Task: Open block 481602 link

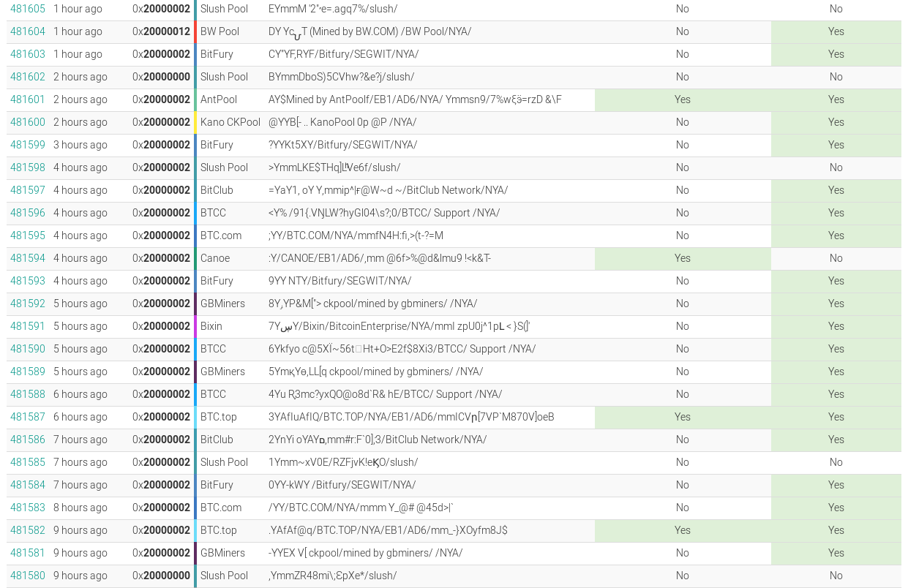Action: pyautogui.click(x=28, y=77)
